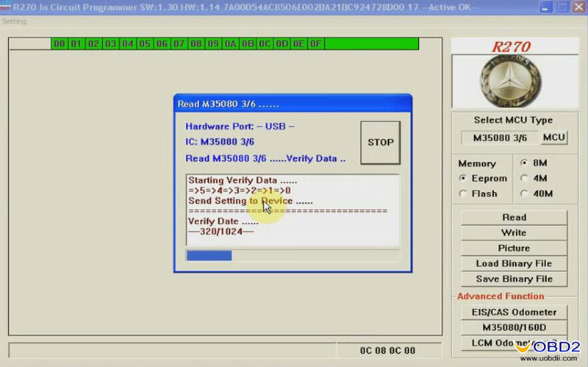Click the 320/1024 progress count text
The width and height of the screenshot is (588, 367).
click(x=221, y=232)
